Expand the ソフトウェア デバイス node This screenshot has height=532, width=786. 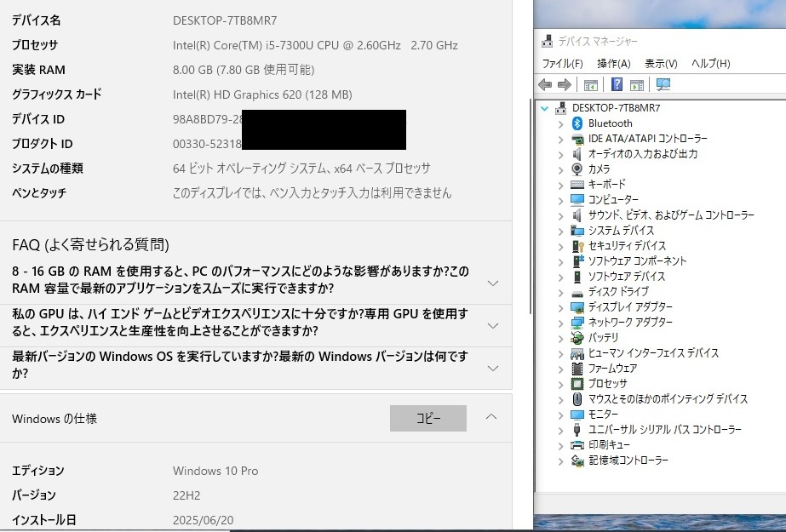[561, 277]
